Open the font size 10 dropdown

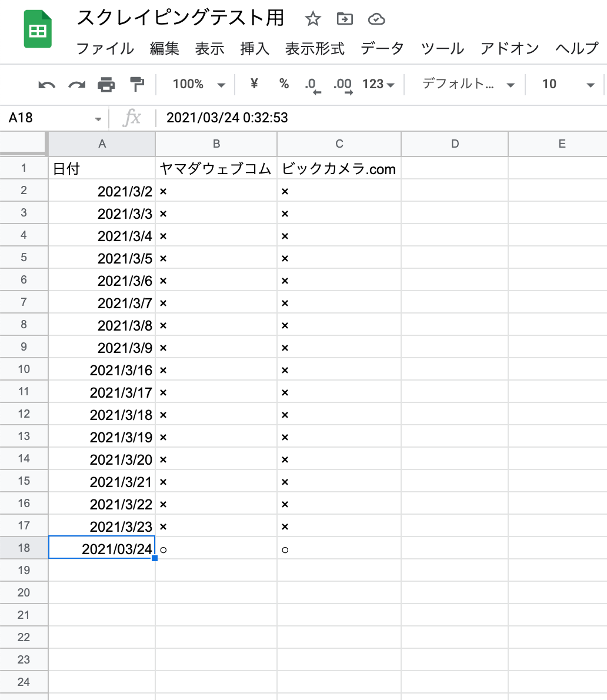coord(568,84)
